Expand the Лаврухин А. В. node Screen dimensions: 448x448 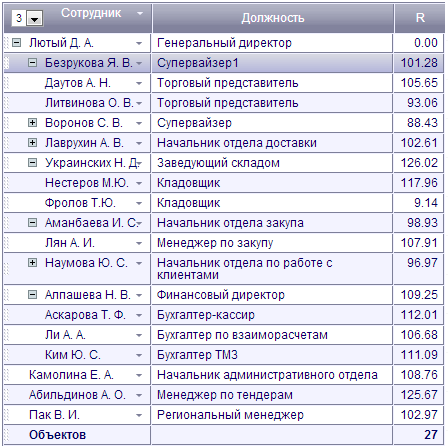[x=32, y=143]
